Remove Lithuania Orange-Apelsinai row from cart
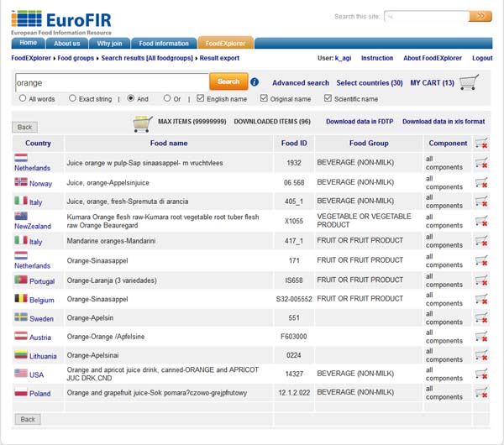This screenshot has height=445, width=504. (x=481, y=355)
